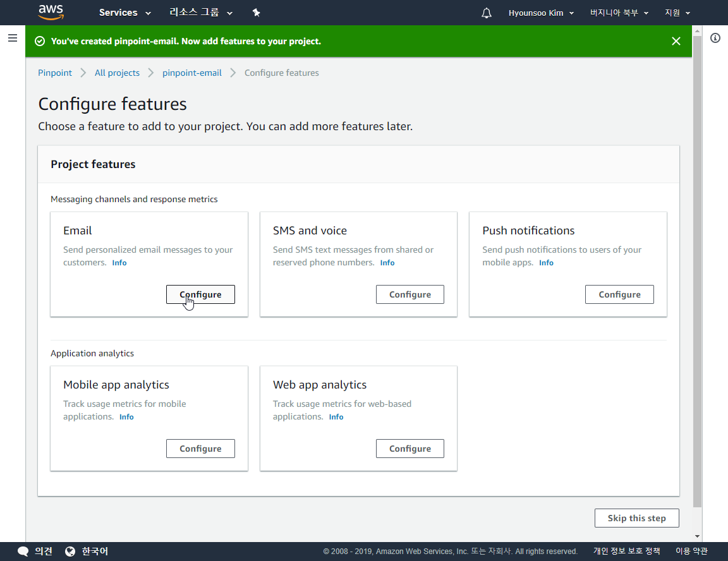Open the 버지니아 북부 region selector

619,13
